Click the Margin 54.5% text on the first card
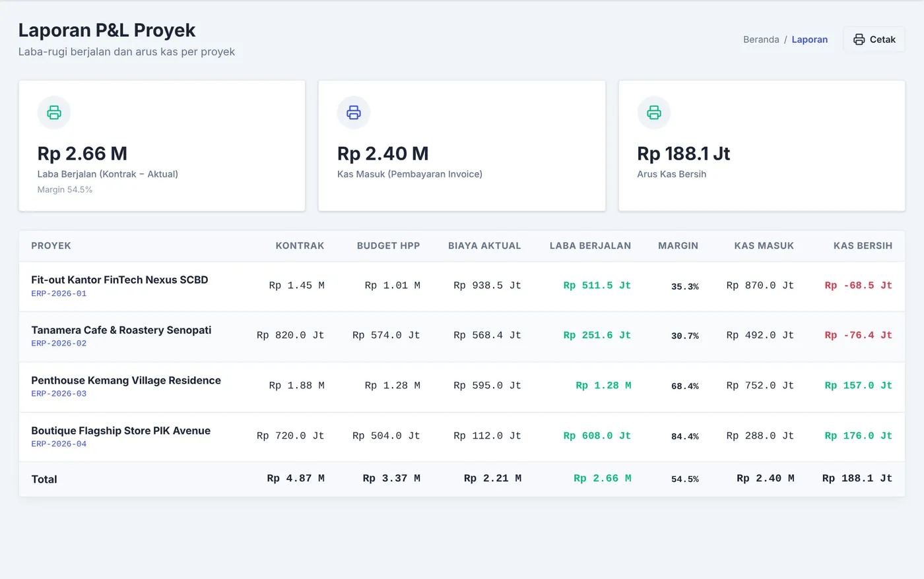This screenshot has height=579, width=924. pos(65,190)
